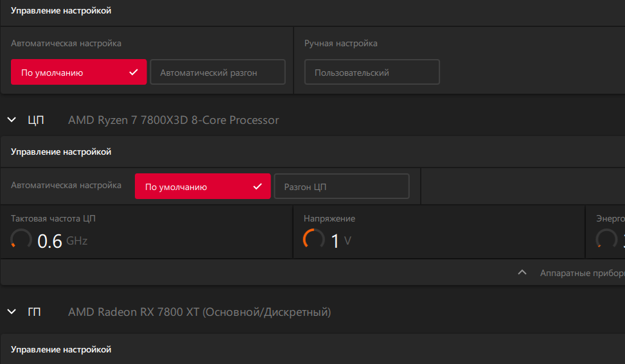Click Управление настройкой header under ГП
This screenshot has width=625, height=364.
(x=61, y=350)
